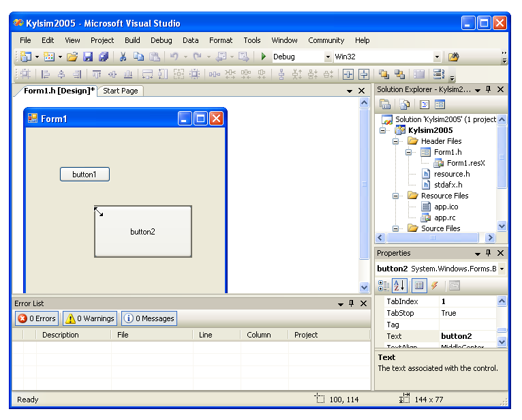Click the Add New Item toolbar icon
This screenshot has height=420, width=522.
(49, 57)
